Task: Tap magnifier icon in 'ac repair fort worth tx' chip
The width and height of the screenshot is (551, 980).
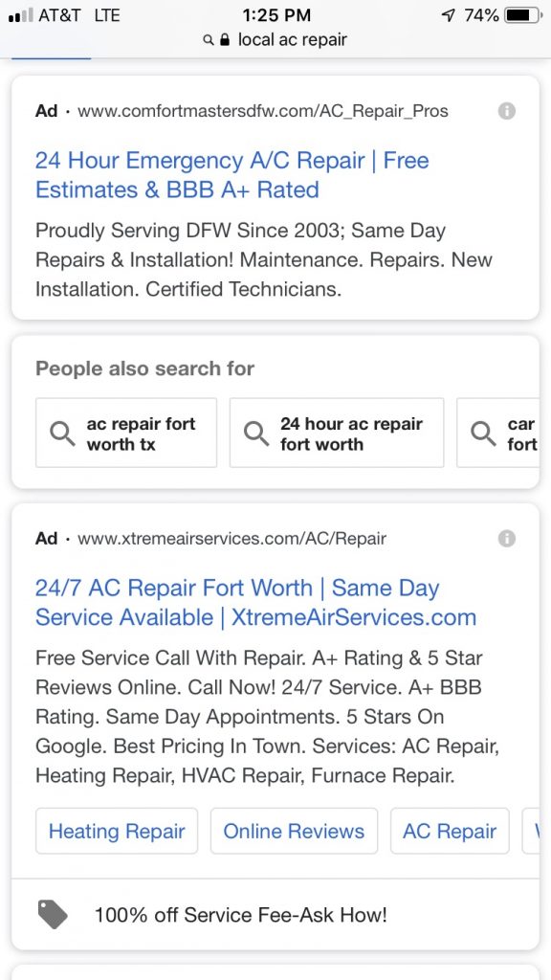Action: point(62,434)
